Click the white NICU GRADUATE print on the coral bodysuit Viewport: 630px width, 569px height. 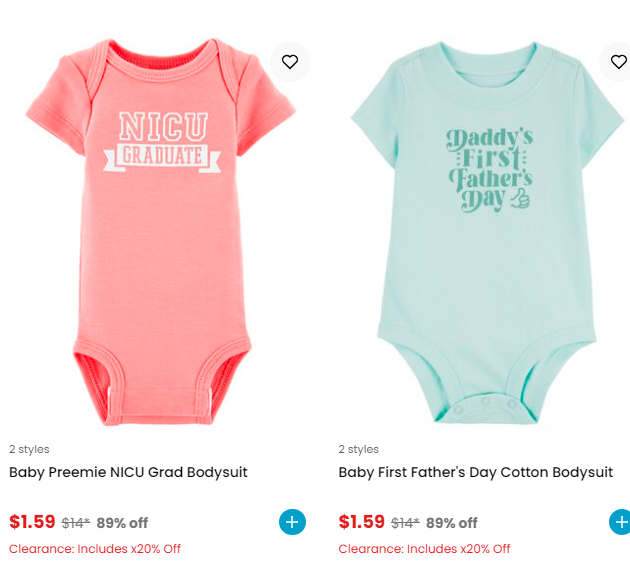click(162, 142)
